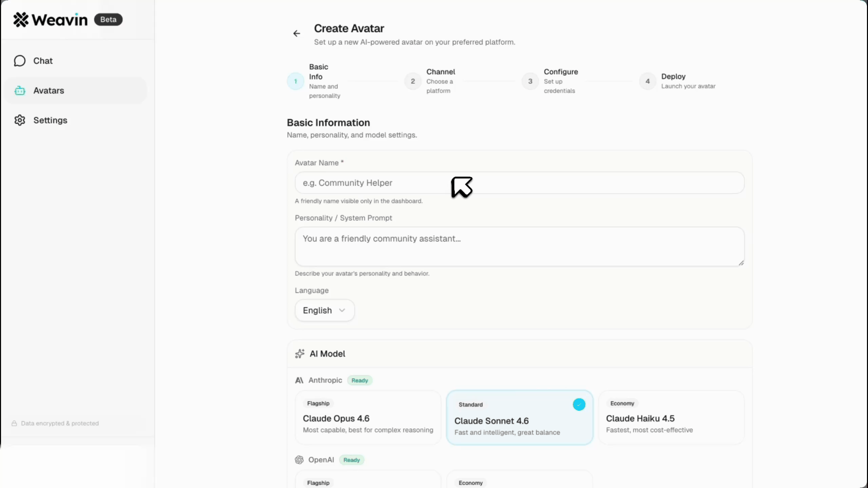Click the OpenAI provider logo

(299, 460)
